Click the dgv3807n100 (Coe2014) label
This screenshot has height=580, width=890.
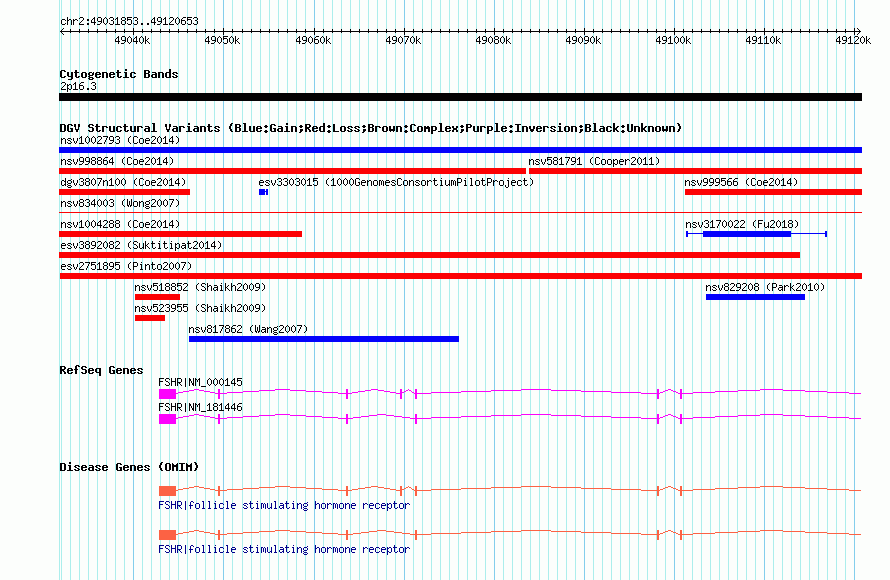point(123,182)
